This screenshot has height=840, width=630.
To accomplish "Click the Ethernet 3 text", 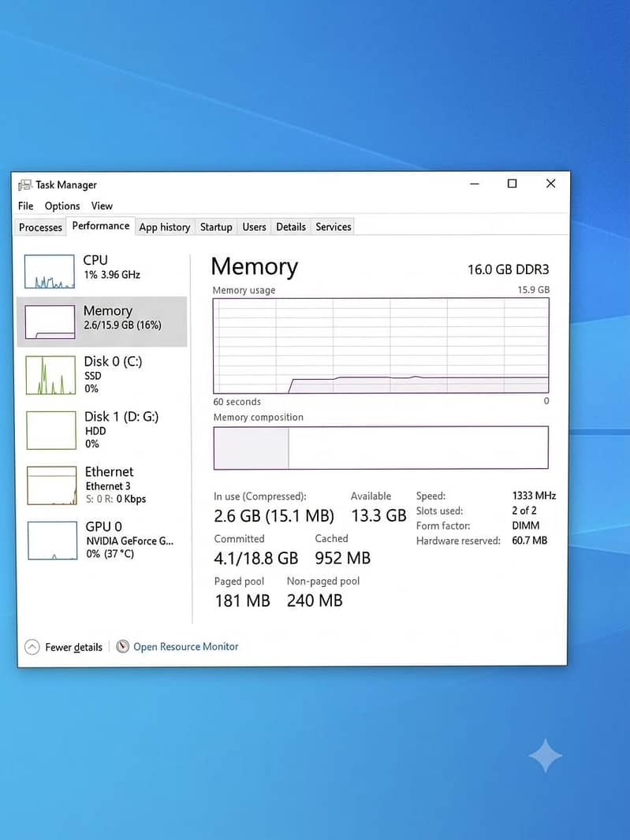I will click(108, 486).
